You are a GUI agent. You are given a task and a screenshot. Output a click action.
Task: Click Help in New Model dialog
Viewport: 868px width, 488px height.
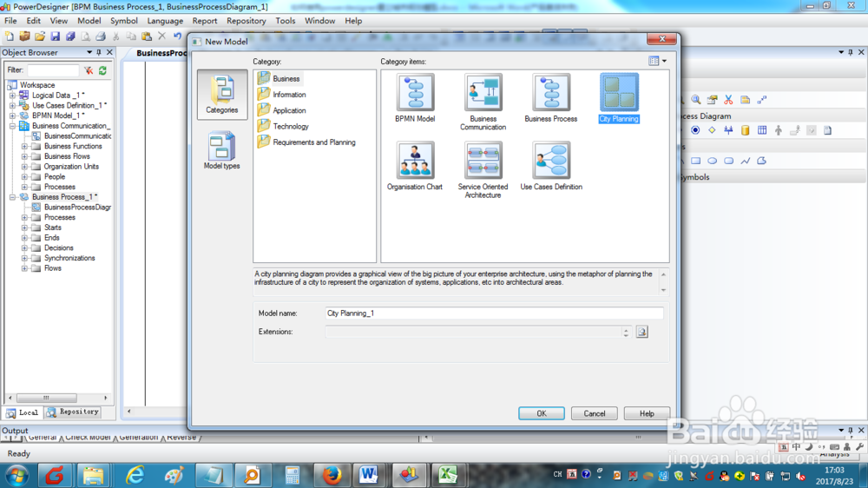pyautogui.click(x=647, y=413)
